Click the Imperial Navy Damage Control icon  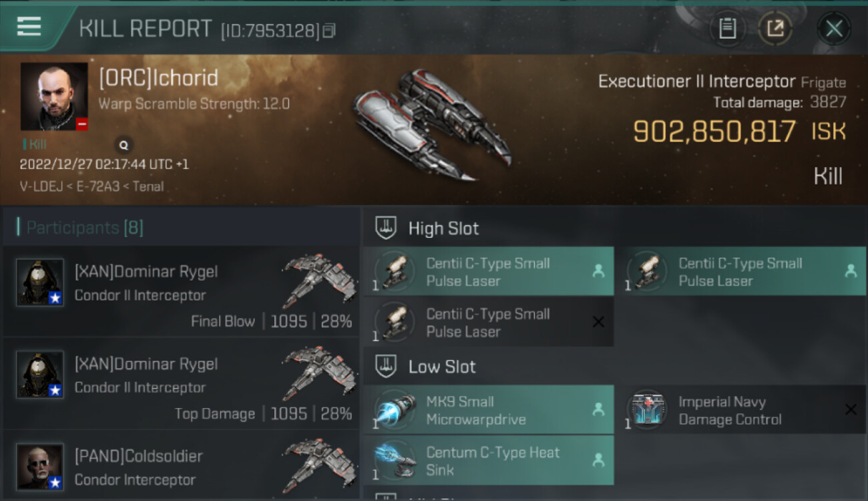point(647,409)
